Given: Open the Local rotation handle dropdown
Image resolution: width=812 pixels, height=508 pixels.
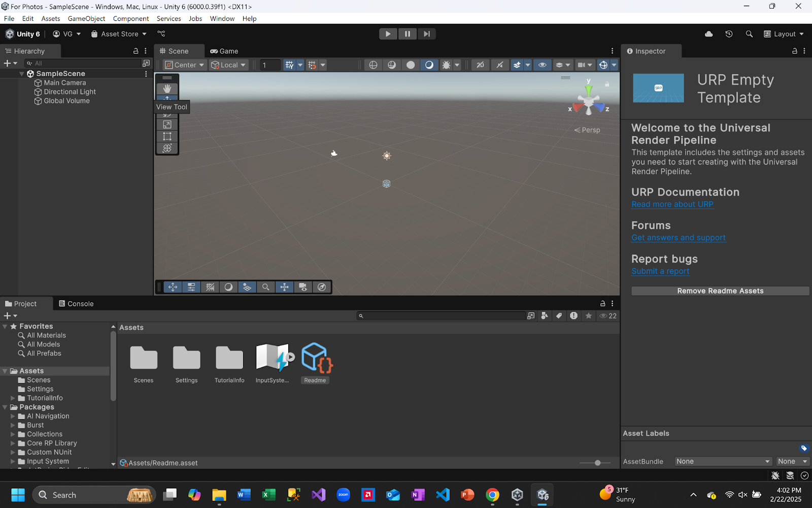Looking at the screenshot, I should (228, 65).
